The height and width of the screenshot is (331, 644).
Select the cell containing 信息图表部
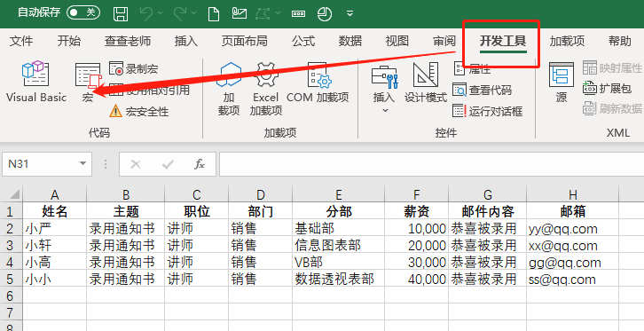point(339,245)
